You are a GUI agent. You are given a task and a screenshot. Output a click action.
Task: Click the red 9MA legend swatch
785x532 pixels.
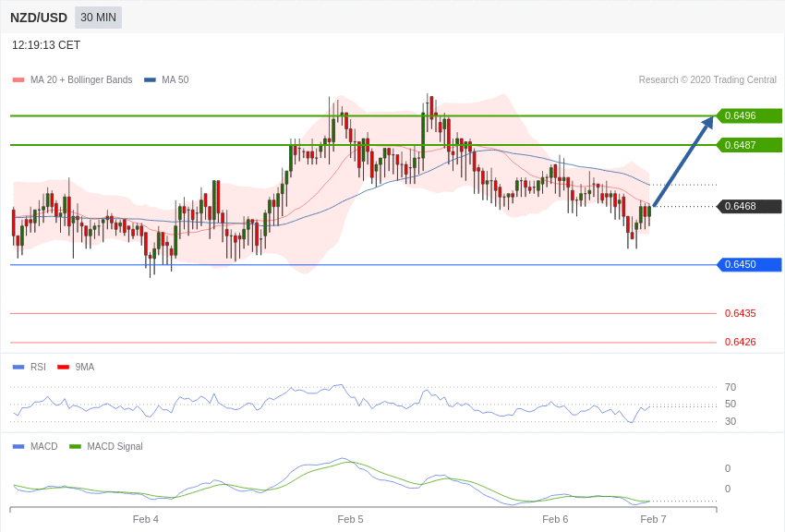(63, 368)
